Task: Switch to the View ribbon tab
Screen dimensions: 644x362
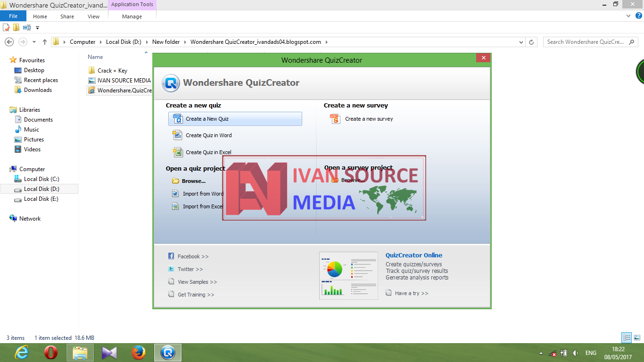Action: coord(93,16)
